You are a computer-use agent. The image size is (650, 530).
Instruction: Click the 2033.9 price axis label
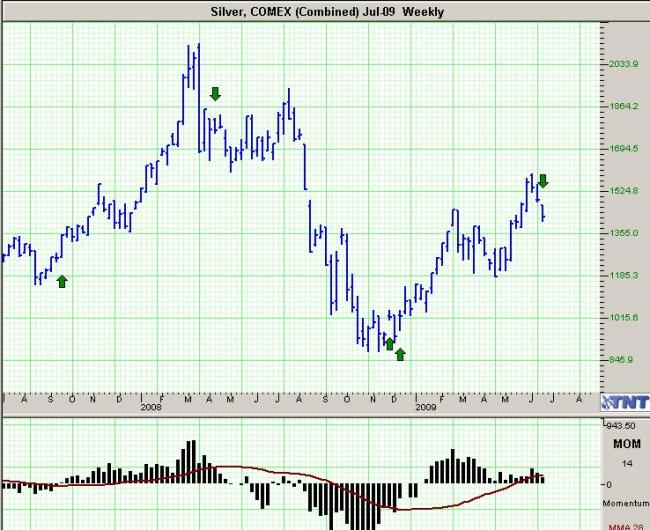click(623, 64)
